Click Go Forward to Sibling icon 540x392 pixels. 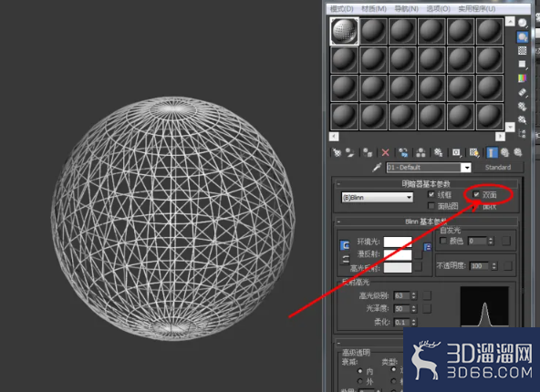[517, 152]
